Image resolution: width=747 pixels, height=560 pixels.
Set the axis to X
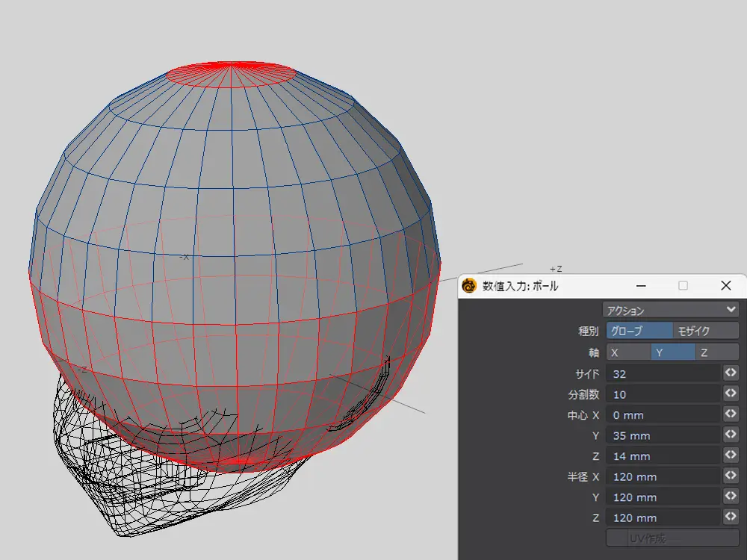627,352
